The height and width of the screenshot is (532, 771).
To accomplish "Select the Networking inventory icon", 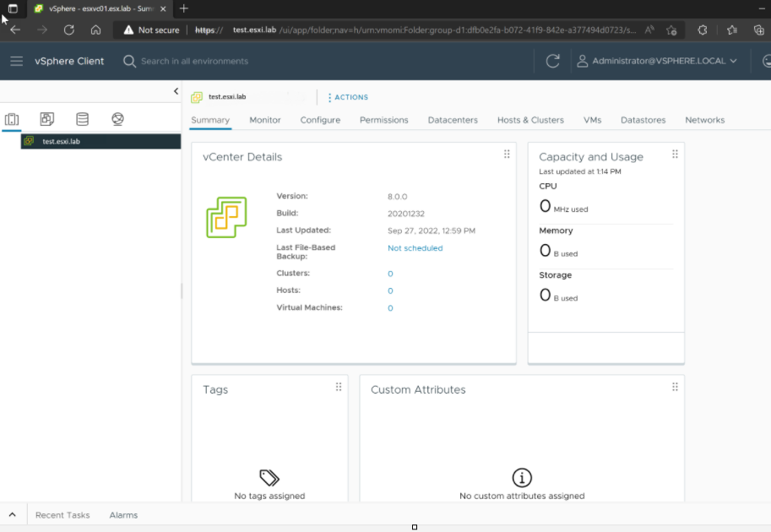I will 117,119.
